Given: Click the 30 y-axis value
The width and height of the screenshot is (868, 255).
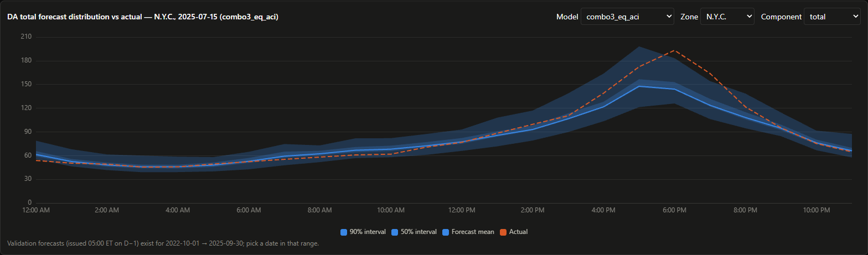Looking at the screenshot, I should click(x=28, y=179).
